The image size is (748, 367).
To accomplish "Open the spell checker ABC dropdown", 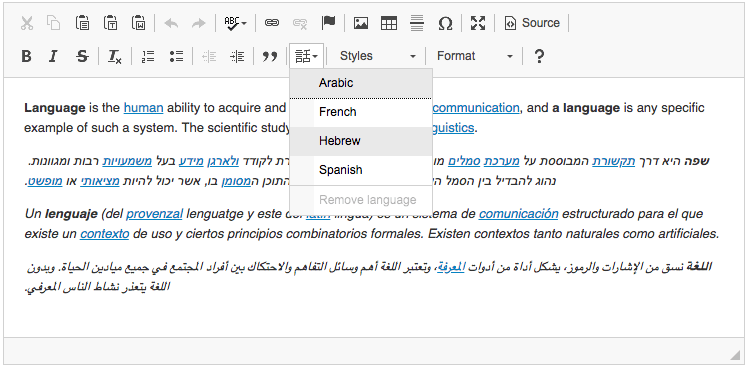I will [236, 23].
